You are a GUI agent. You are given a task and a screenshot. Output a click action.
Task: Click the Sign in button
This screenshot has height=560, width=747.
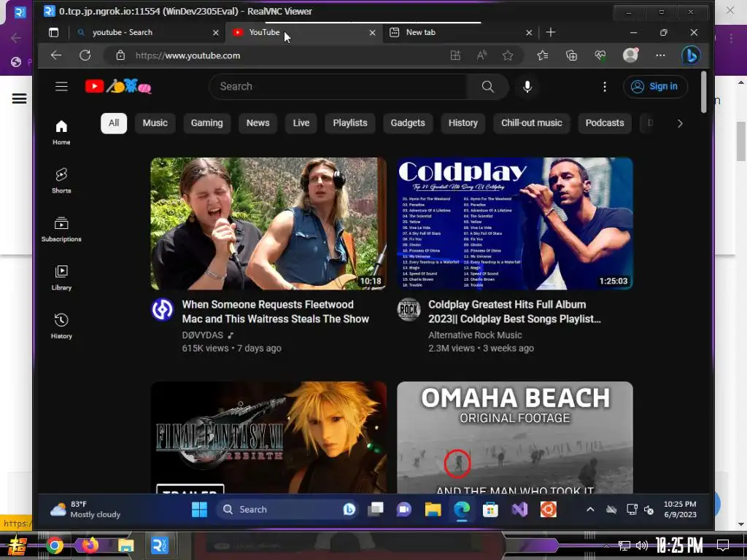click(x=655, y=87)
